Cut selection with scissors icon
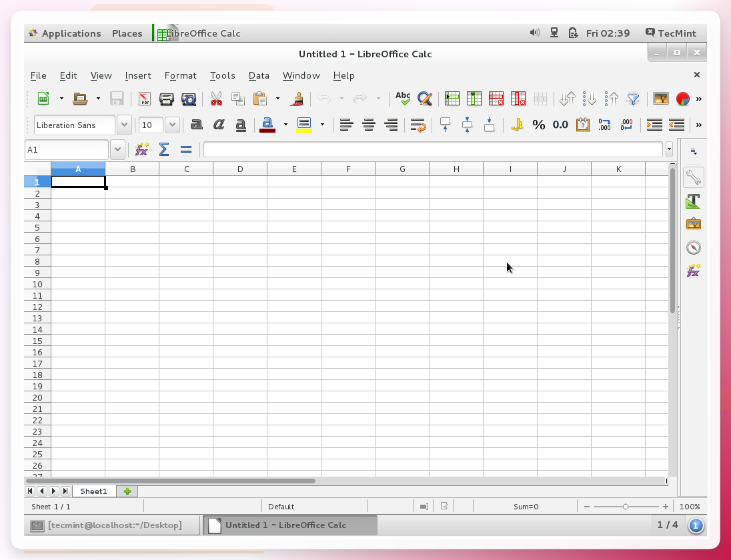Viewport: 731px width, 560px height. (x=216, y=99)
